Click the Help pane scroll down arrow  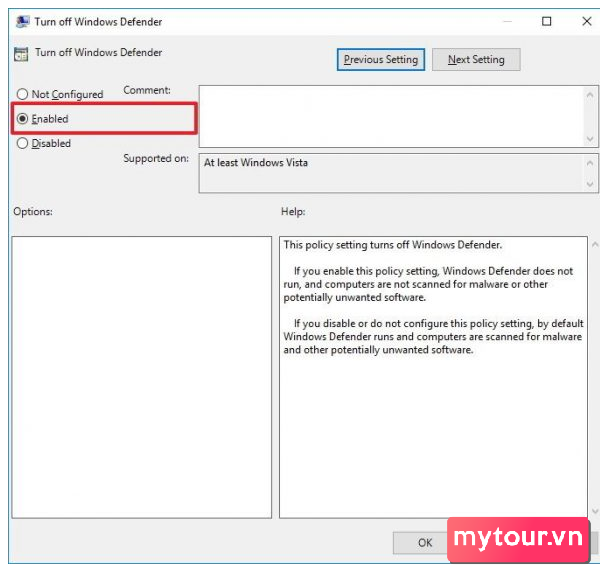595,511
